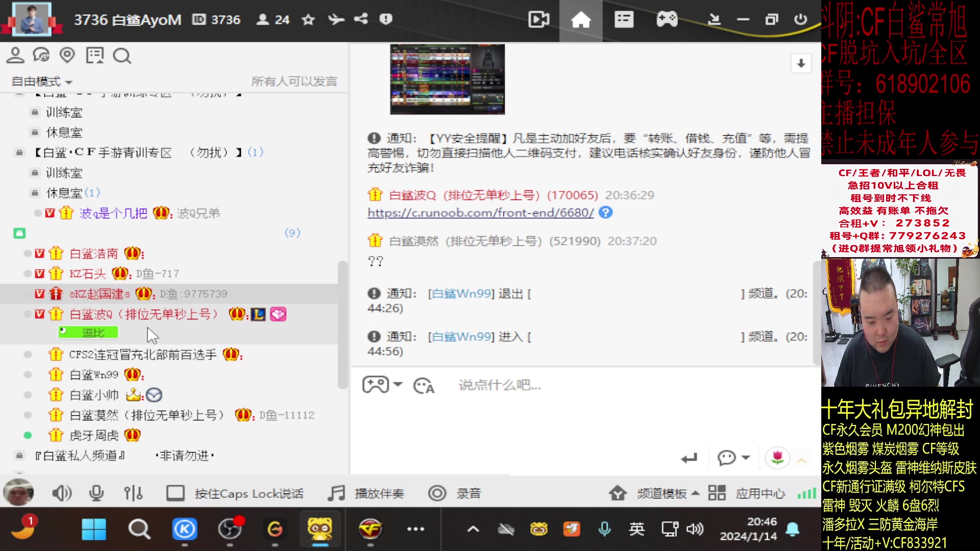980x551 pixels.
Task: Launch CrossFire from the taskbar icon
Action: 371,529
